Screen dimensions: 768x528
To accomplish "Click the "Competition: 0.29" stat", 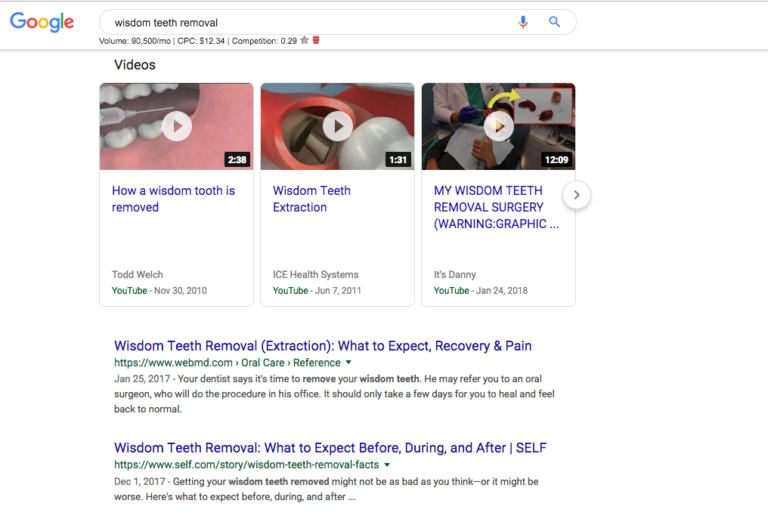I will [264, 41].
